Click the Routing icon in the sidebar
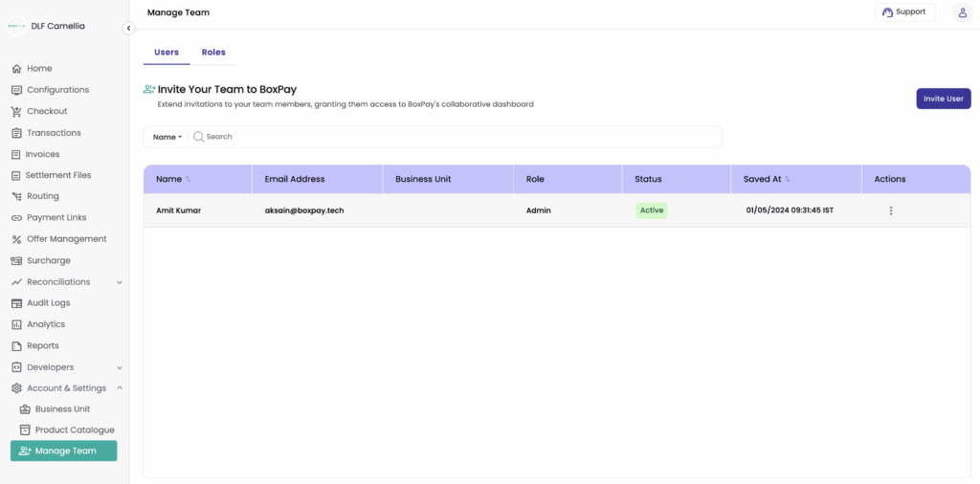Screen dimensions: 980x484 pyautogui.click(x=17, y=196)
